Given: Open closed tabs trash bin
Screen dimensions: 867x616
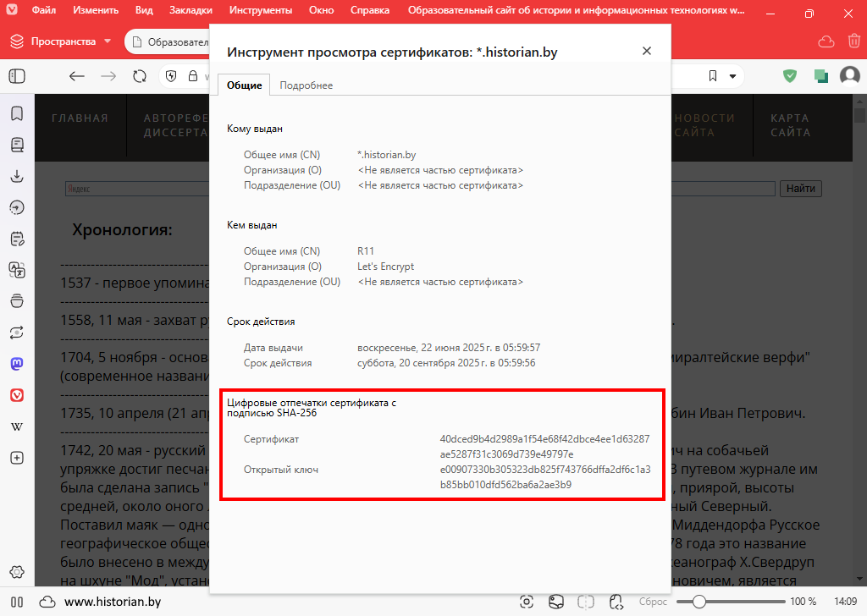Looking at the screenshot, I should pyautogui.click(x=853, y=41).
